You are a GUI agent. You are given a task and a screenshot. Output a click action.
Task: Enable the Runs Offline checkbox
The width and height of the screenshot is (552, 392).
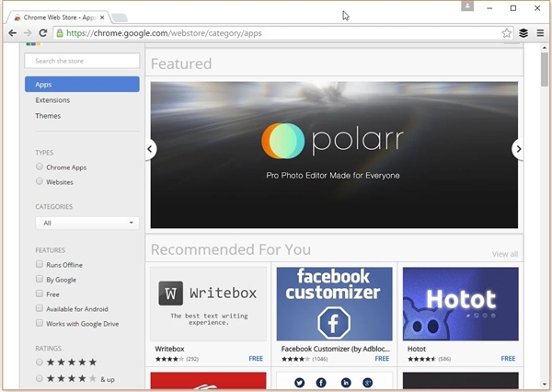39,265
